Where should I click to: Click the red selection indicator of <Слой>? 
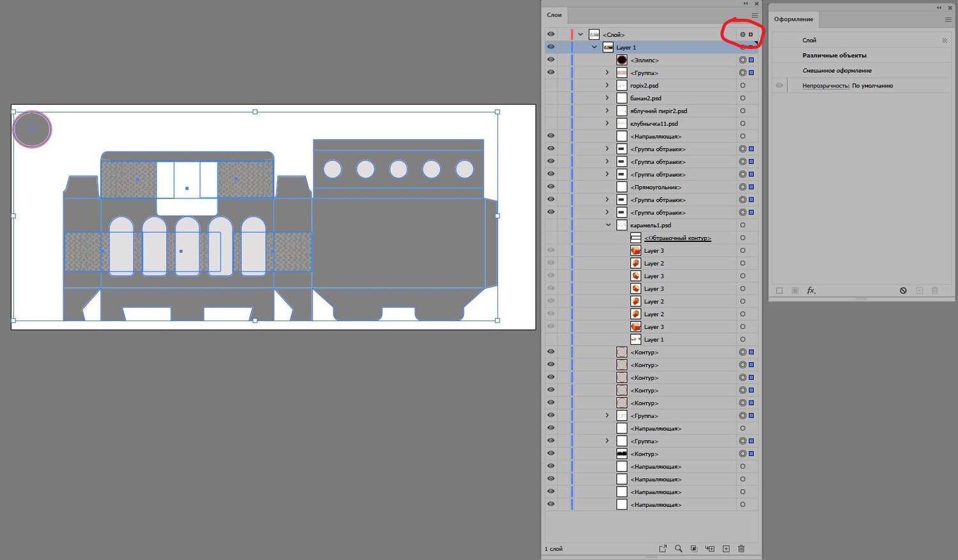pyautogui.click(x=751, y=34)
